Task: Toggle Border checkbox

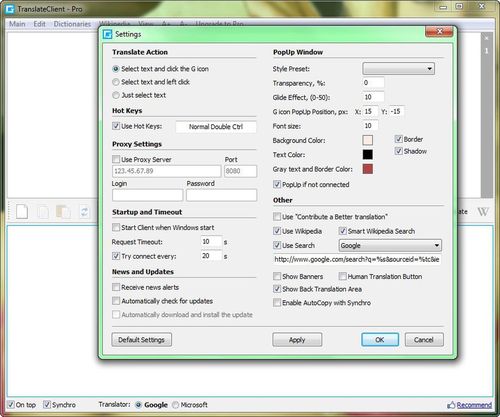Action: click(398, 139)
